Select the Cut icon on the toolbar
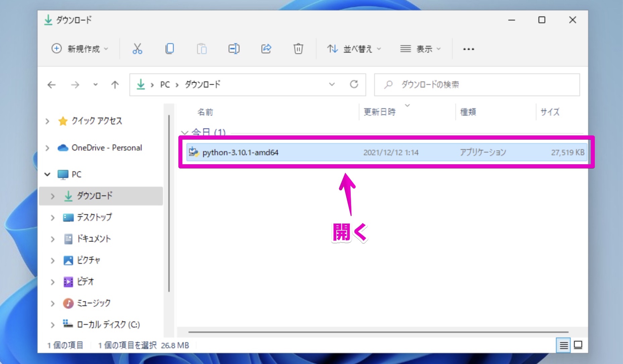 click(137, 49)
